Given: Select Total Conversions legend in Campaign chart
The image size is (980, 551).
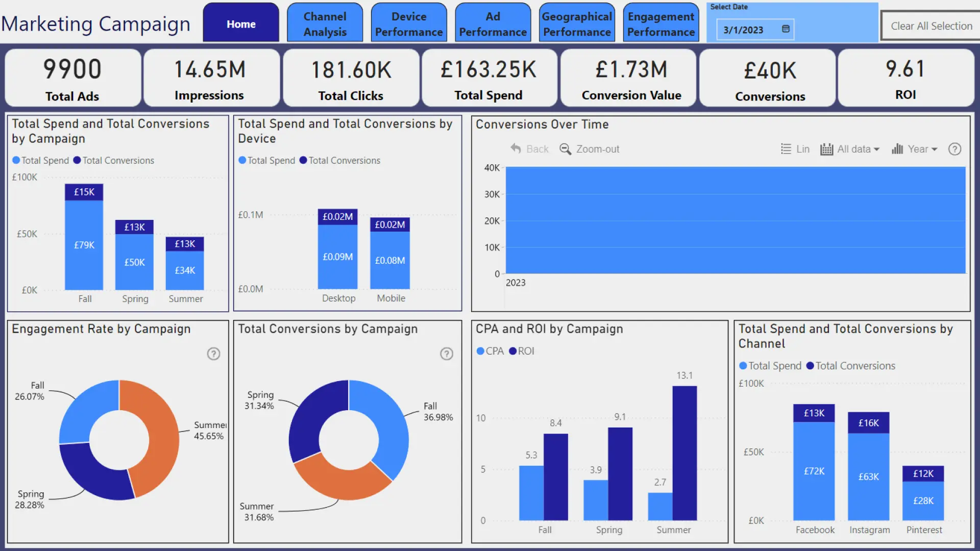Looking at the screenshot, I should click(113, 160).
